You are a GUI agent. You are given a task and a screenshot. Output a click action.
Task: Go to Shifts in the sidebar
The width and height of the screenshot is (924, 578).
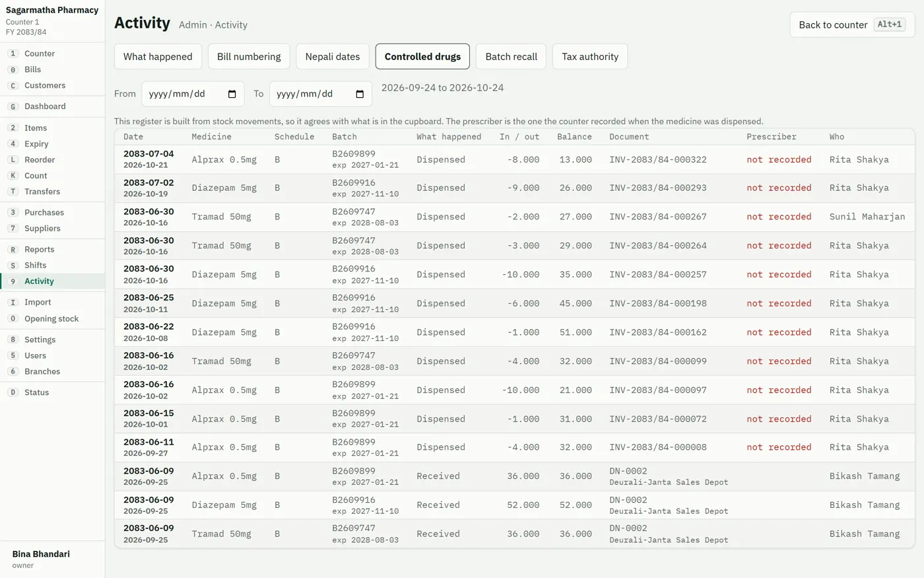pyautogui.click(x=52, y=265)
